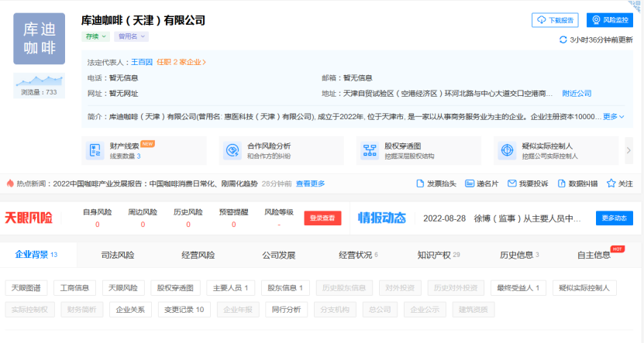The width and height of the screenshot is (644, 343).
Task: Select the 变更记录 10 tag
Action: (x=184, y=310)
